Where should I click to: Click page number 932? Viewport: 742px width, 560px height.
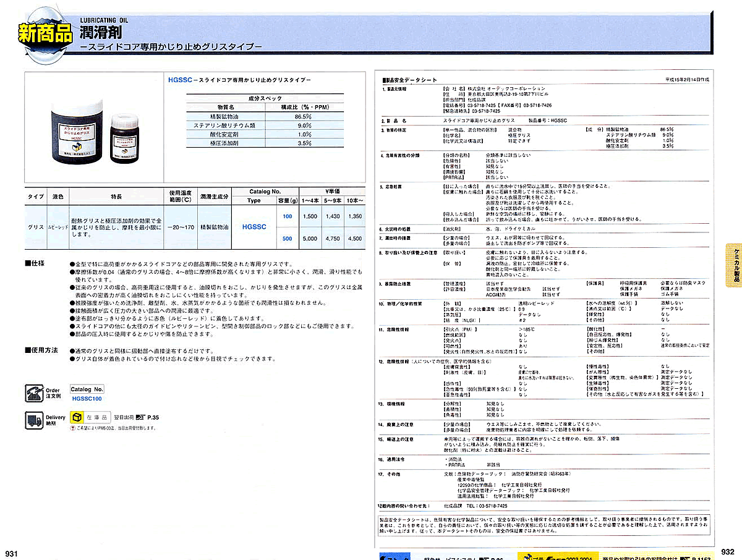click(727, 552)
